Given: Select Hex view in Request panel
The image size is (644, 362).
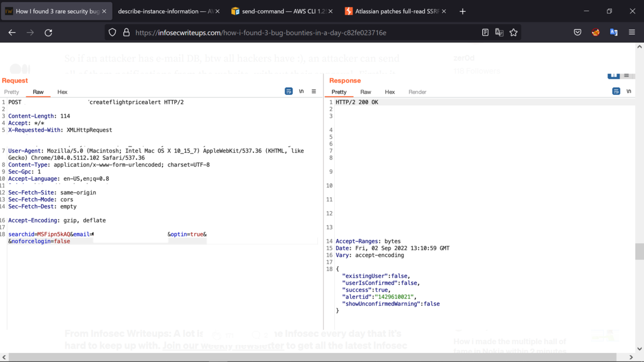Looking at the screenshot, I should click(x=62, y=92).
